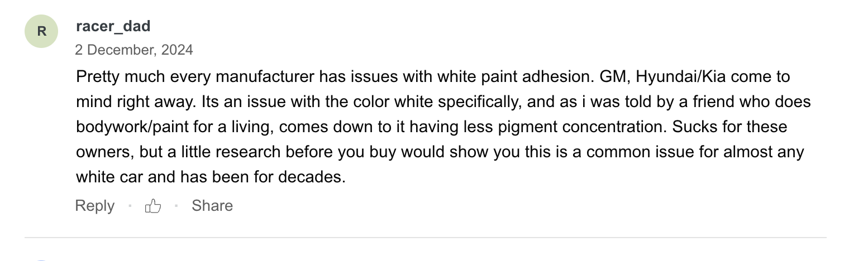Open the racer_dad username profile
Viewport: 868px width, 261px height.
[x=113, y=26]
